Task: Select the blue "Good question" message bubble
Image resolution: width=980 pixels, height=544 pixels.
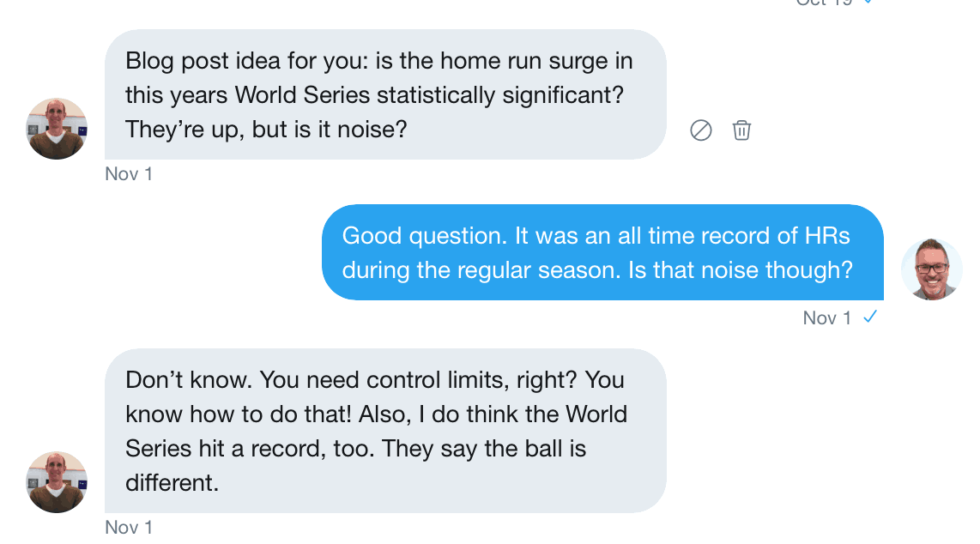Action: [602, 252]
